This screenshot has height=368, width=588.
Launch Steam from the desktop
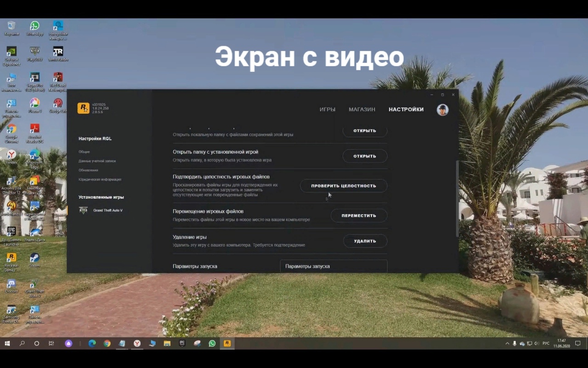[x=34, y=260]
